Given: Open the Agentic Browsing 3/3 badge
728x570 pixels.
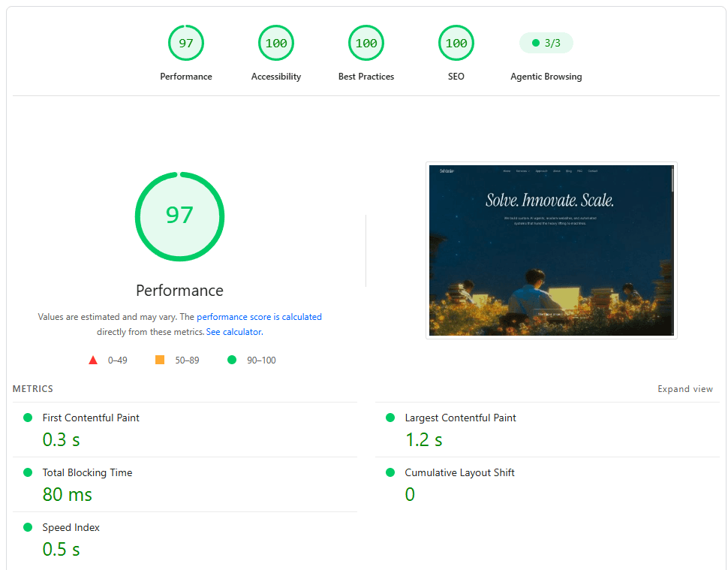Looking at the screenshot, I should click(x=546, y=43).
